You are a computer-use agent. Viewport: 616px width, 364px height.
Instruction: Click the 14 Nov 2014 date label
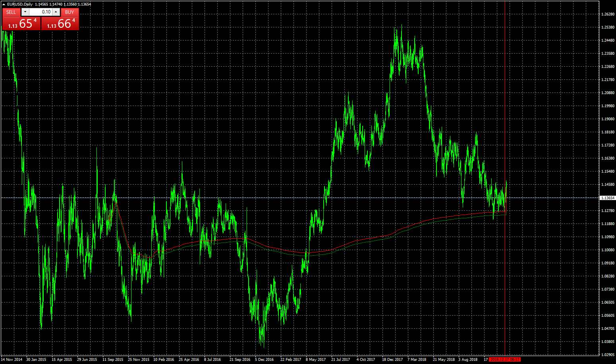coord(12,360)
